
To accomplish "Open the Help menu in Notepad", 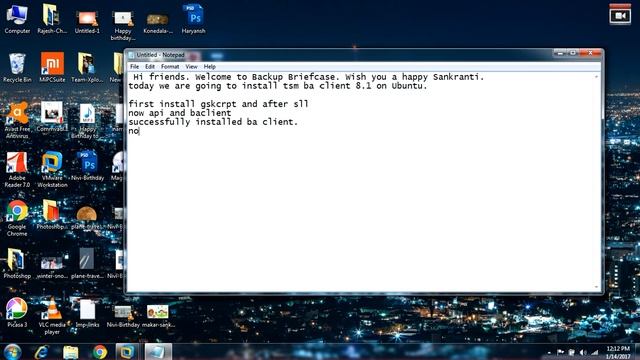I will click(209, 67).
